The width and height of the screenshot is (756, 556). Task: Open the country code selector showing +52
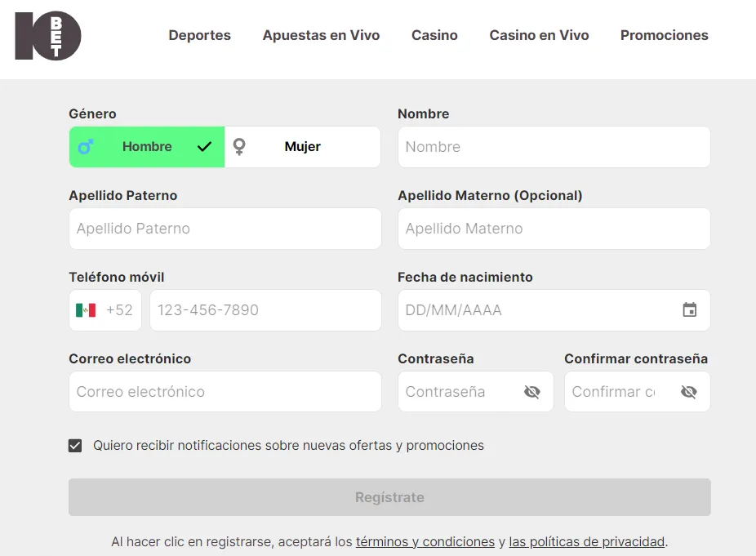tap(105, 310)
